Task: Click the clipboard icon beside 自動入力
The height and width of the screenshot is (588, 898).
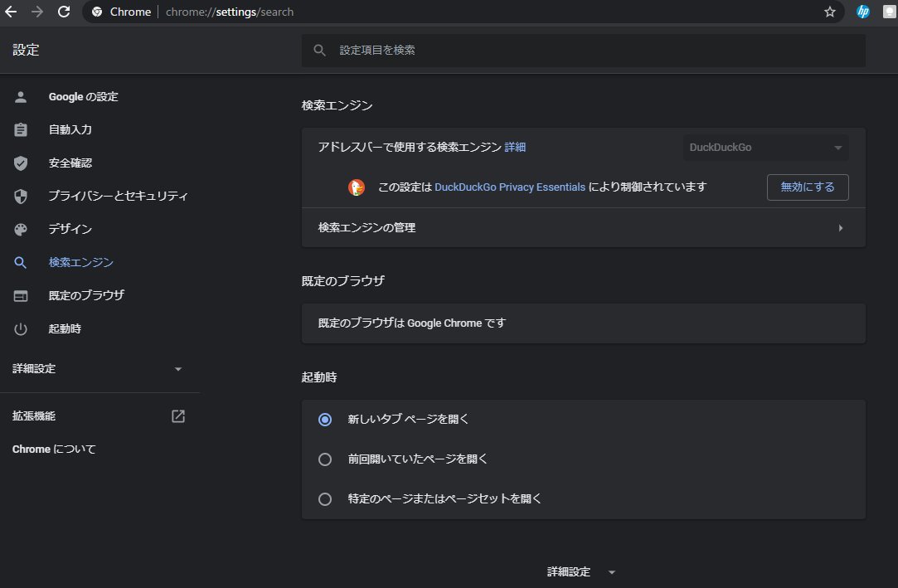Action: (x=21, y=130)
